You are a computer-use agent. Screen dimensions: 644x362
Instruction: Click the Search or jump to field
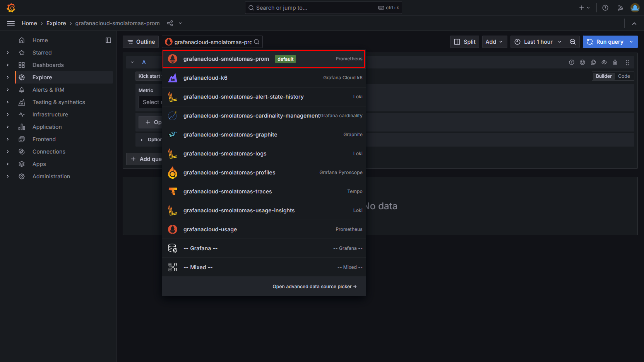tap(323, 8)
